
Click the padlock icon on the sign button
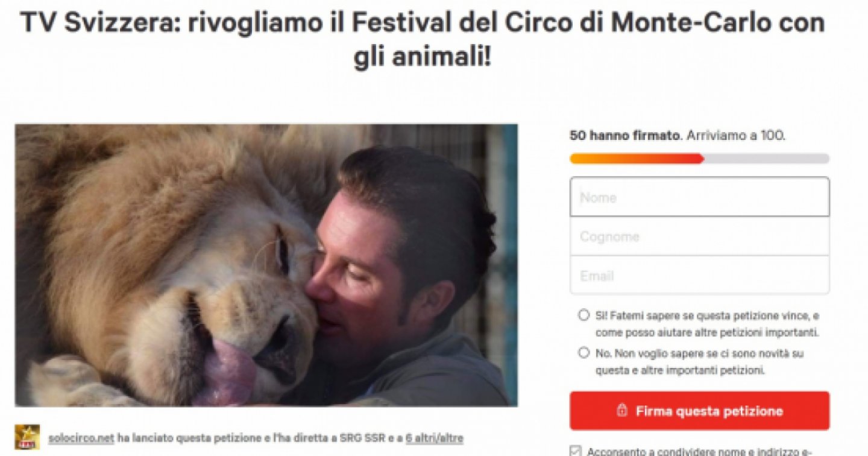click(622, 411)
